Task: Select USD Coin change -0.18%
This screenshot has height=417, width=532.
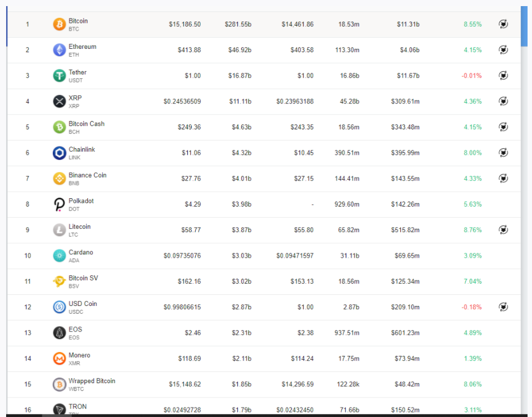Action: (471, 307)
